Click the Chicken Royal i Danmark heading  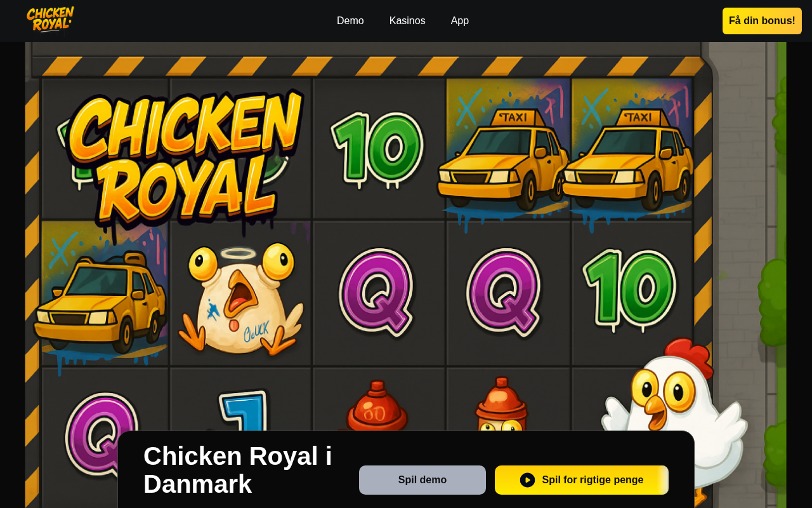[x=238, y=470]
